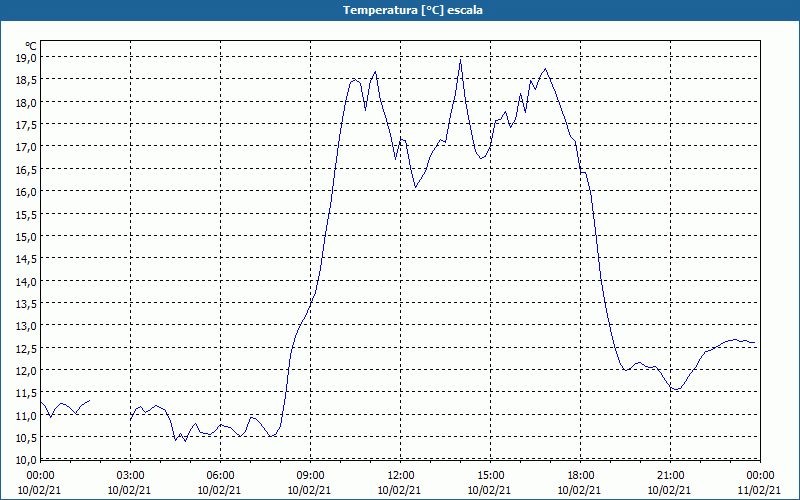Click the 14,0 value on the y-axis
This screenshot has width=800, height=500.
pos(26,282)
